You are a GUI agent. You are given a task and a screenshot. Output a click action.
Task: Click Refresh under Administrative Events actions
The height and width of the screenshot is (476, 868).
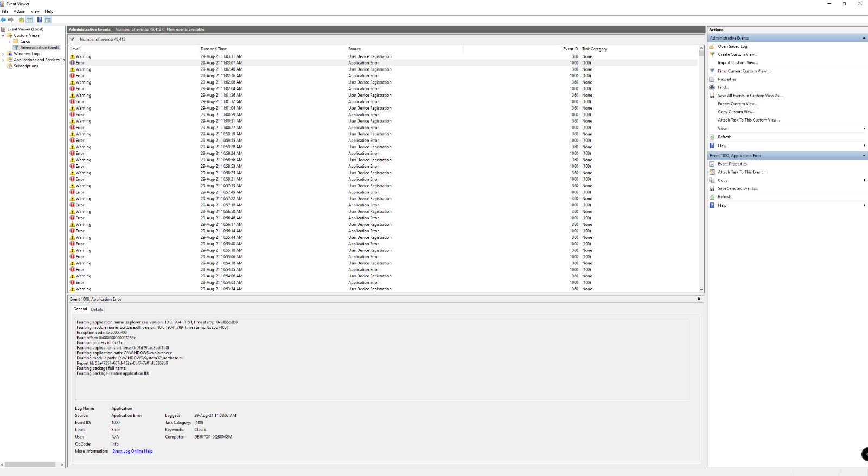[725, 137]
